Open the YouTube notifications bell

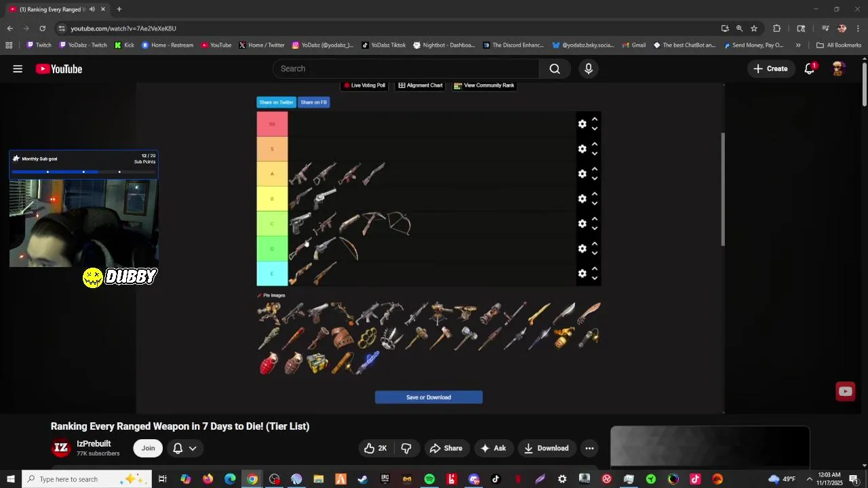click(810, 68)
